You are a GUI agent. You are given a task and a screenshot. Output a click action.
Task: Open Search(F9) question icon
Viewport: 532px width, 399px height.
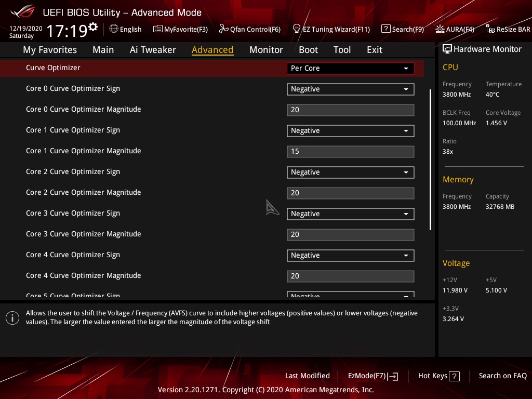tap(386, 29)
